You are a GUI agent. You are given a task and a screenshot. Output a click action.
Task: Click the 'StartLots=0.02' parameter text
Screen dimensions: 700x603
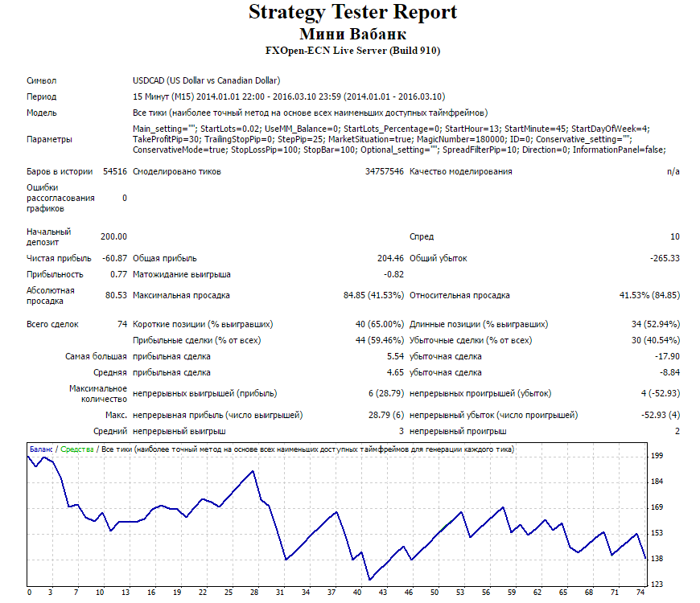(230, 129)
